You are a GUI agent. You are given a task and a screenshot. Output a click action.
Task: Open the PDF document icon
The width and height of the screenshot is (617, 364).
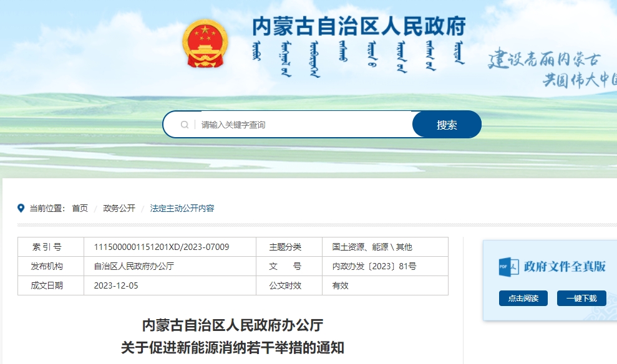tap(508, 267)
